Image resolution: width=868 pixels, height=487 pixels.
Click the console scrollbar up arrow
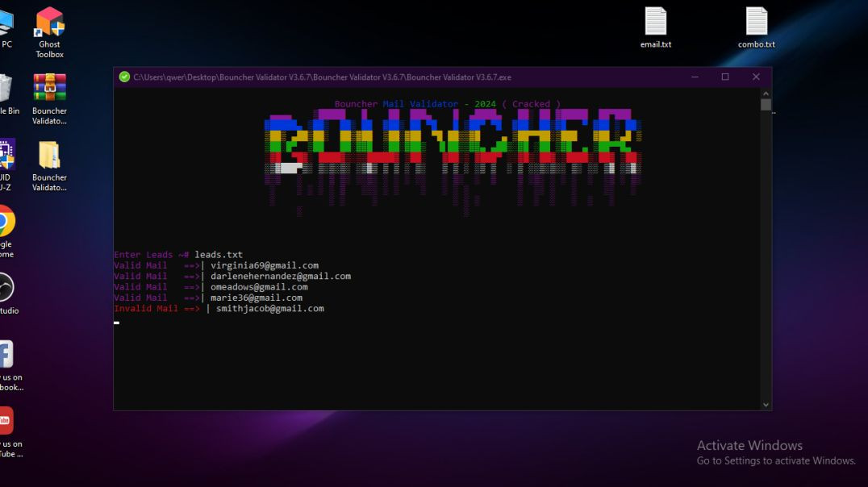tap(766, 94)
